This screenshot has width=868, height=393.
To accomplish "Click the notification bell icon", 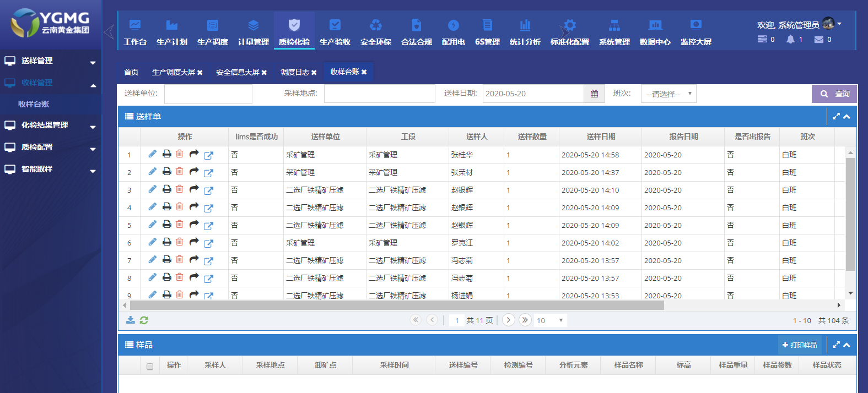I will click(791, 40).
